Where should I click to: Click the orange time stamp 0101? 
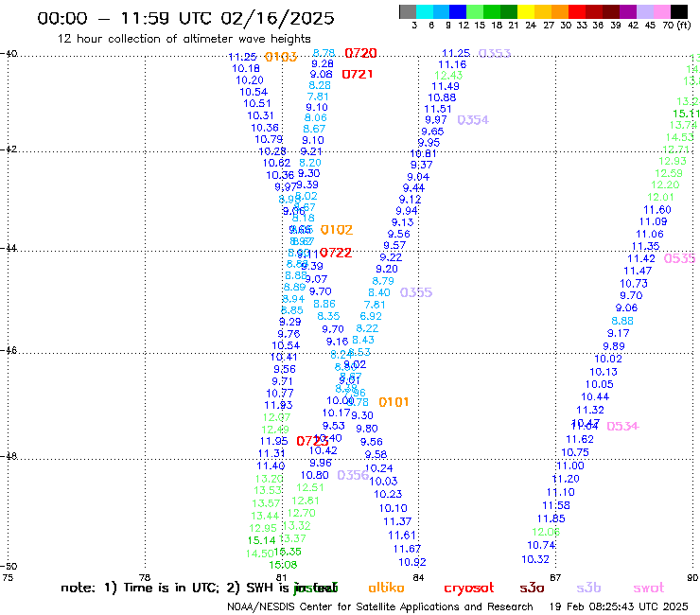[394, 402]
